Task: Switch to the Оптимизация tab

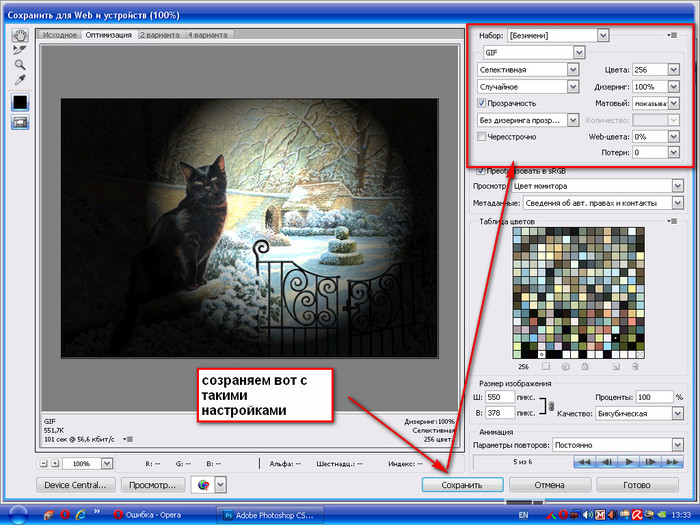Action: (x=108, y=35)
